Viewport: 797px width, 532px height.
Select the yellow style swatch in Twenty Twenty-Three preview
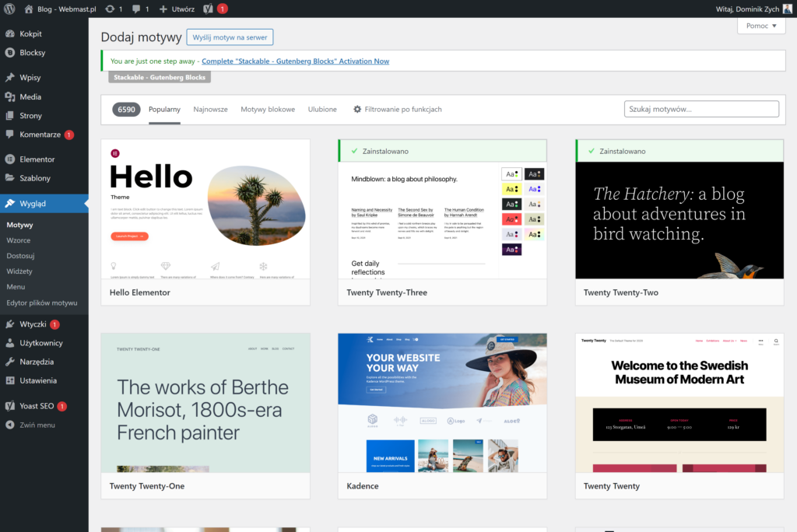511,189
